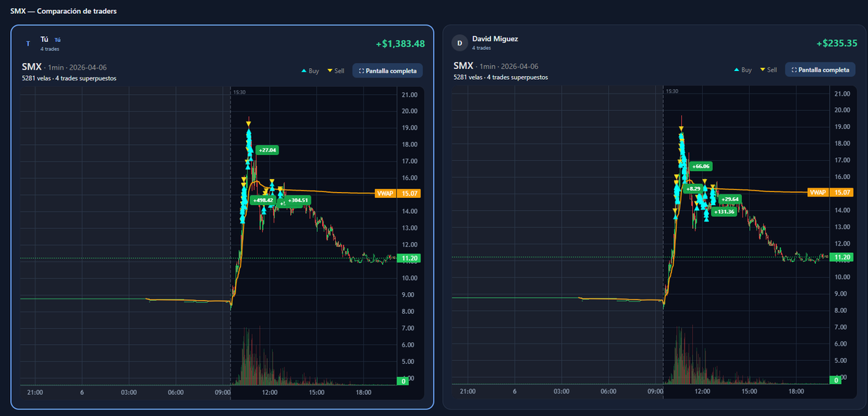Viewport: 868px width, 416px height.
Task: Click the orange VWAP tag in David Miguez's chart
Action: click(817, 193)
